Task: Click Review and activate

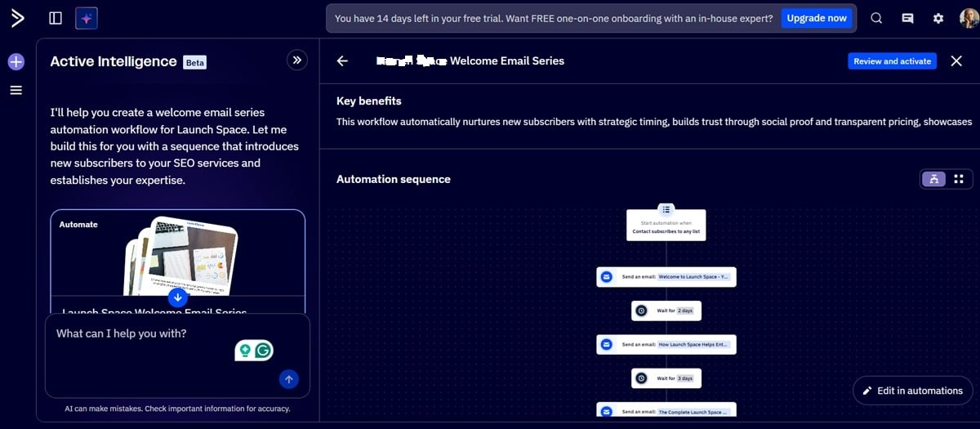Action: pos(892,61)
